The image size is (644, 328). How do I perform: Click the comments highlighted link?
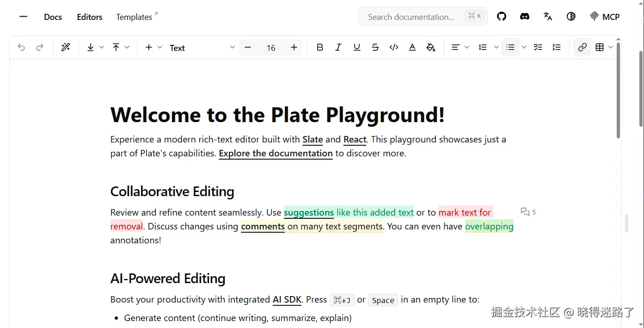(x=263, y=226)
